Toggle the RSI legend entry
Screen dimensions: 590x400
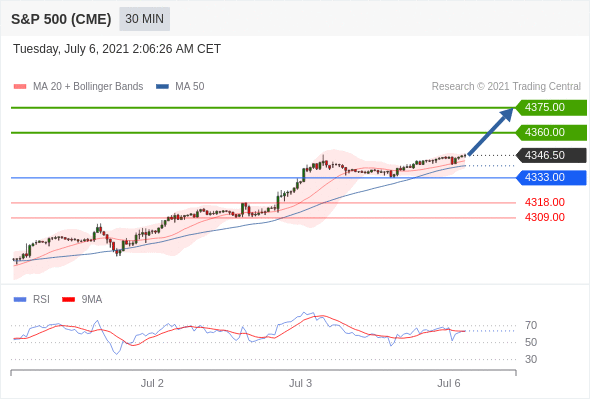point(32,300)
